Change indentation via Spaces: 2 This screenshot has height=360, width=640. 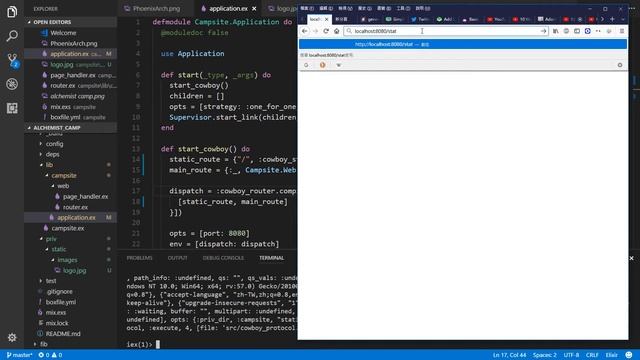click(544, 355)
